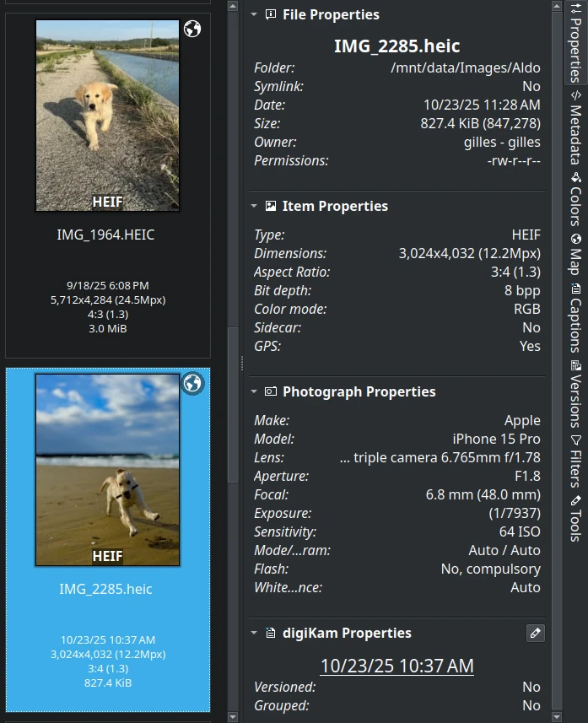Select the IMG_1964.HEIC puppy thumbnail

107,116
